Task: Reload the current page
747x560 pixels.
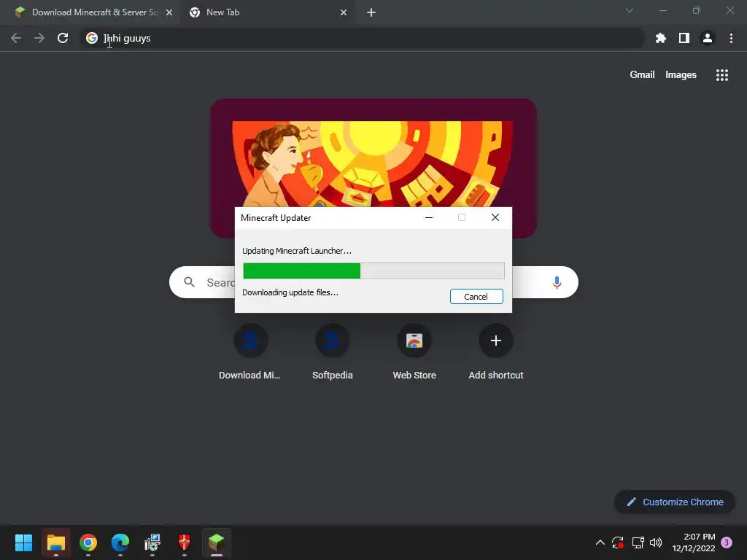Action: pyautogui.click(x=63, y=38)
